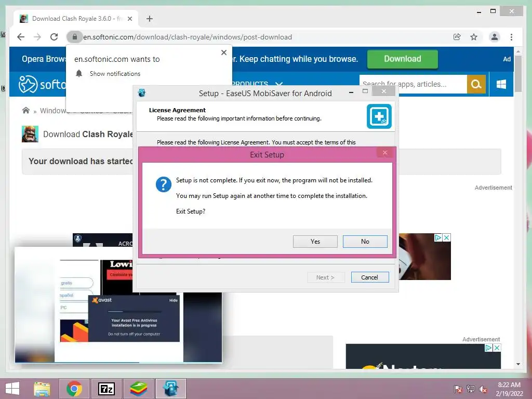Click the Softonic logo

tap(42, 84)
